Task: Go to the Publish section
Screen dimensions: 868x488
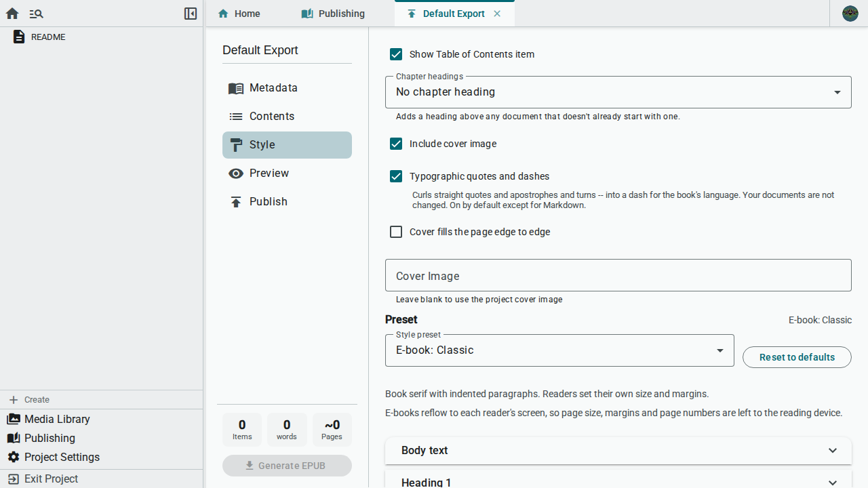Action: pyautogui.click(x=287, y=202)
